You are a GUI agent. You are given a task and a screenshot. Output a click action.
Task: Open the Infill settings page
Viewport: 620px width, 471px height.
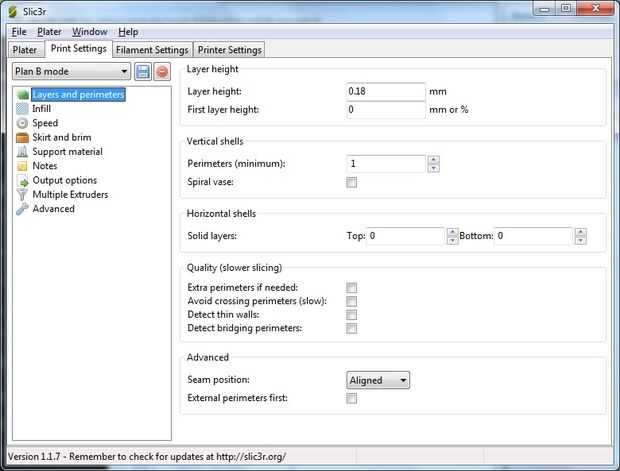pyautogui.click(x=42, y=109)
